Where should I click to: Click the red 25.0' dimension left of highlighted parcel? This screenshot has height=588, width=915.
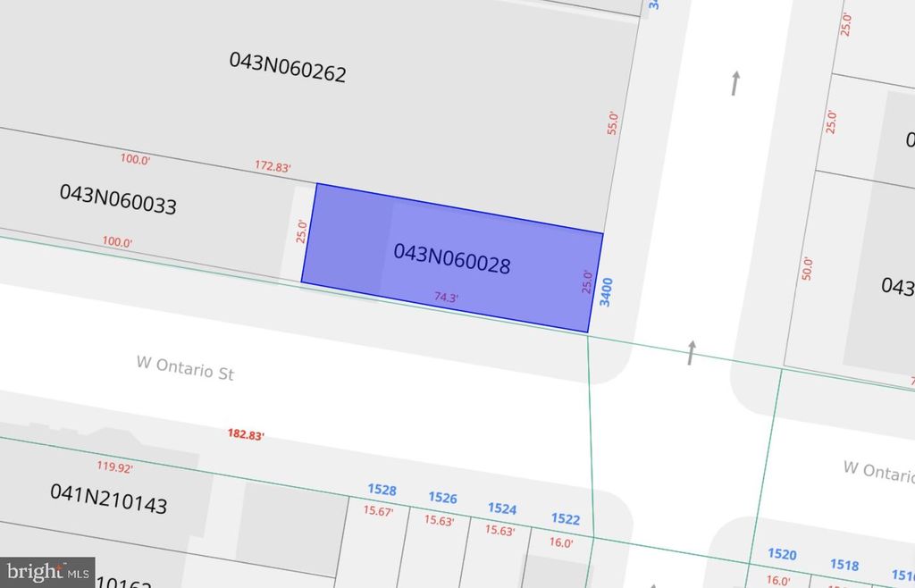pos(301,231)
